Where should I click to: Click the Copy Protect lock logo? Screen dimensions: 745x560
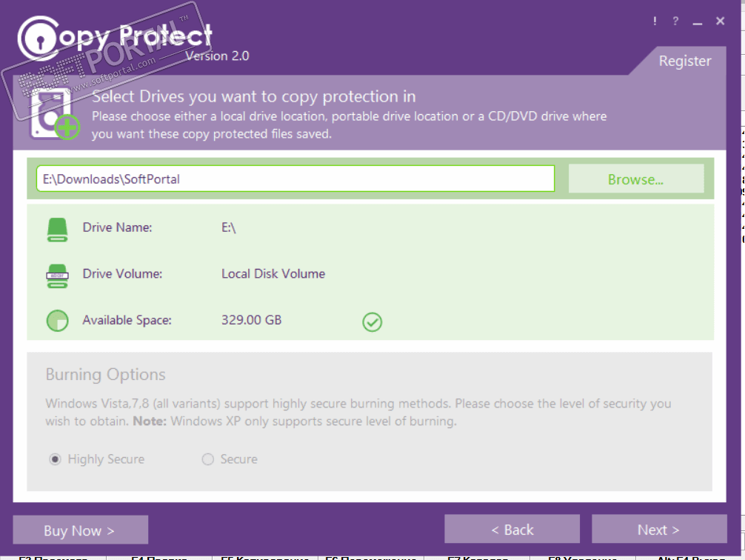(x=39, y=39)
